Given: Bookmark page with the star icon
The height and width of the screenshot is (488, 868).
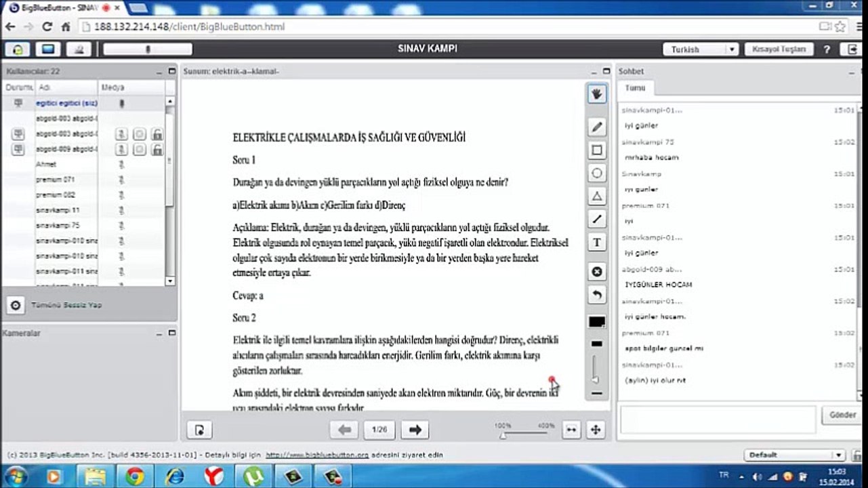Looking at the screenshot, I should [840, 27].
